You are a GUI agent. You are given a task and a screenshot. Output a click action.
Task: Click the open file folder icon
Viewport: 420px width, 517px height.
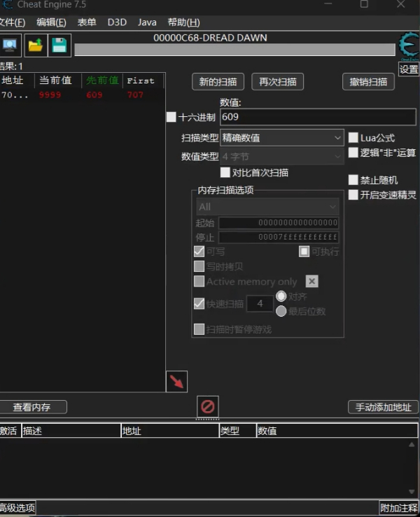pos(35,46)
